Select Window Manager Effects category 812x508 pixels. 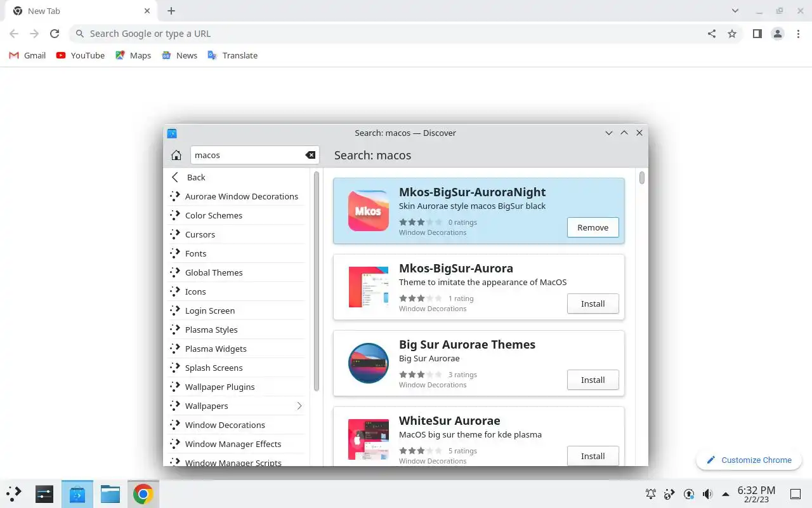click(x=237, y=444)
